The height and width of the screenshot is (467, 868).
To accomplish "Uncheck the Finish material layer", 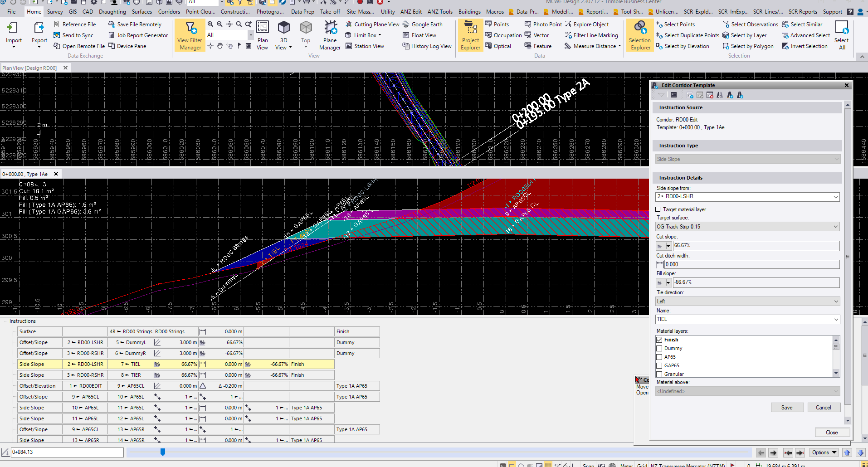I will click(659, 340).
